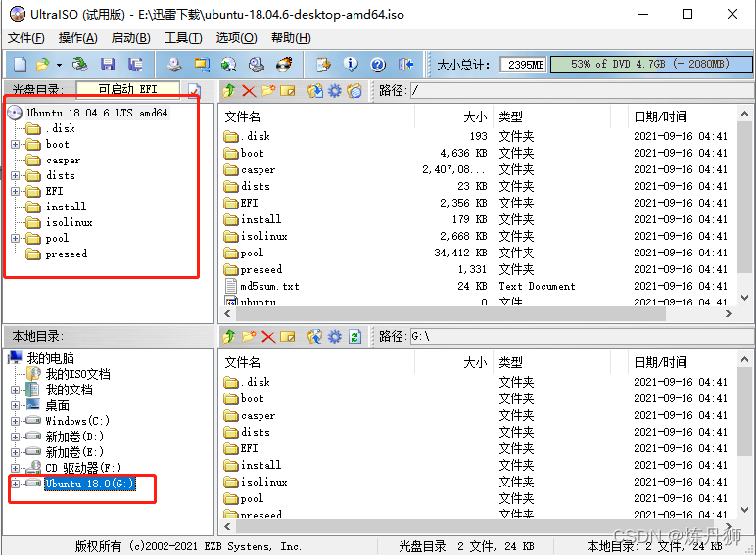Open the 帮助(H) menu
The image size is (756, 555).
click(x=291, y=38)
